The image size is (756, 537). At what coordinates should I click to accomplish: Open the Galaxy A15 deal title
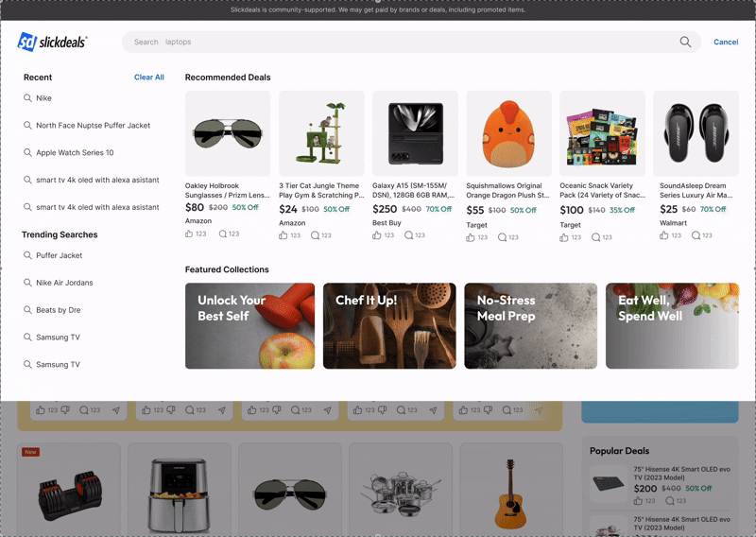click(x=413, y=191)
